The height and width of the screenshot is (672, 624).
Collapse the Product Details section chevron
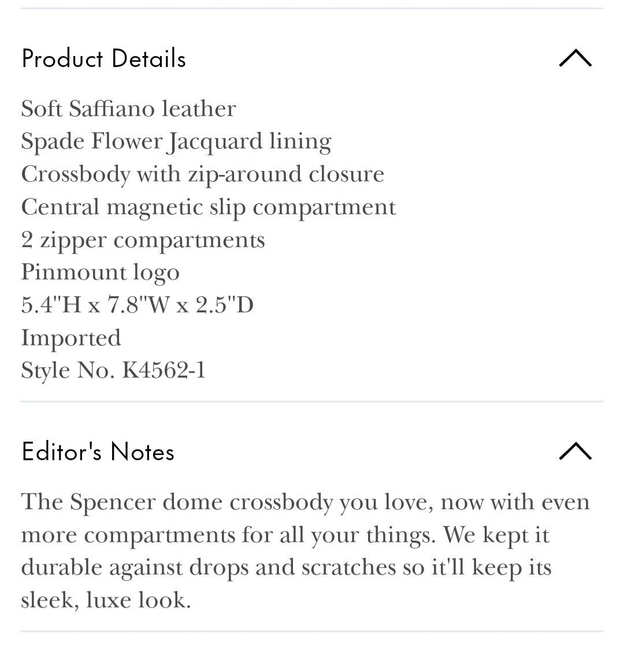pos(575,58)
